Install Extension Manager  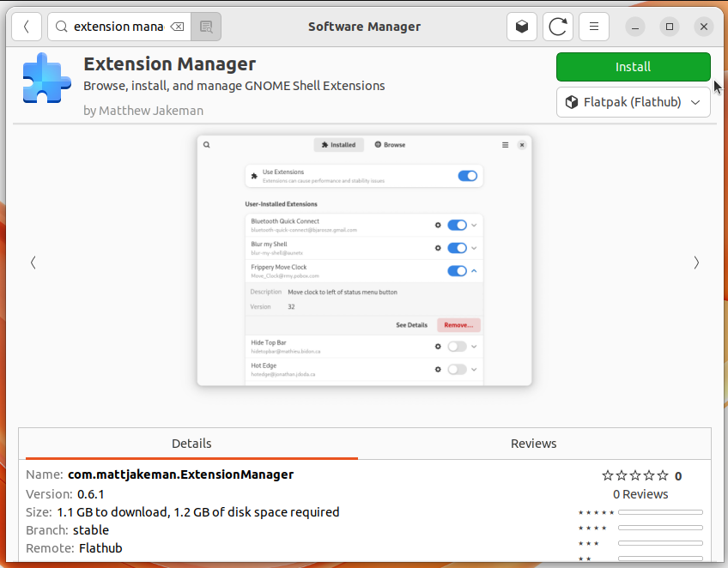634,67
